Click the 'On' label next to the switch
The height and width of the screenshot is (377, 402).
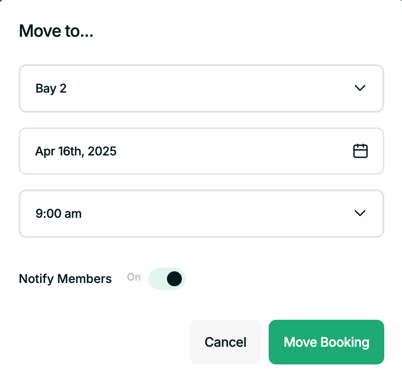(134, 277)
